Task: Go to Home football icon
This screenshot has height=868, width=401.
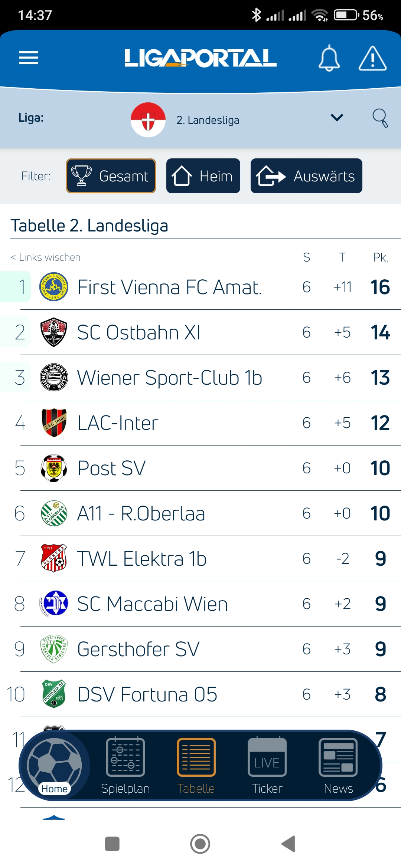Action: [55, 766]
